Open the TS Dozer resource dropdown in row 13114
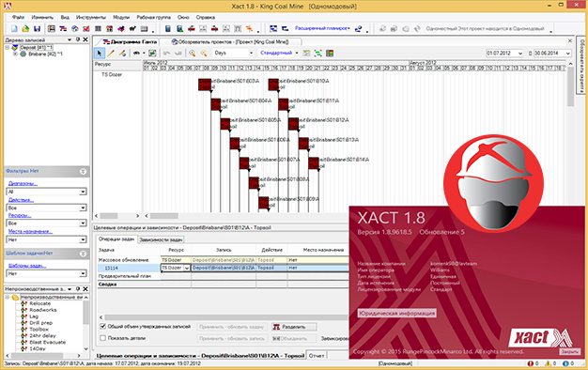Viewport: 588px width, 370px height. (x=187, y=268)
